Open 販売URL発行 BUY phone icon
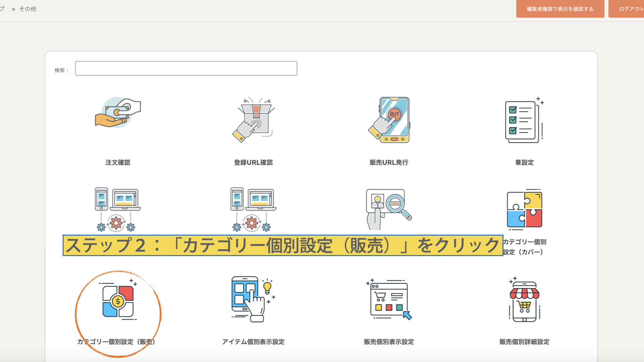Image resolution: width=644 pixels, height=362 pixels. (x=389, y=120)
